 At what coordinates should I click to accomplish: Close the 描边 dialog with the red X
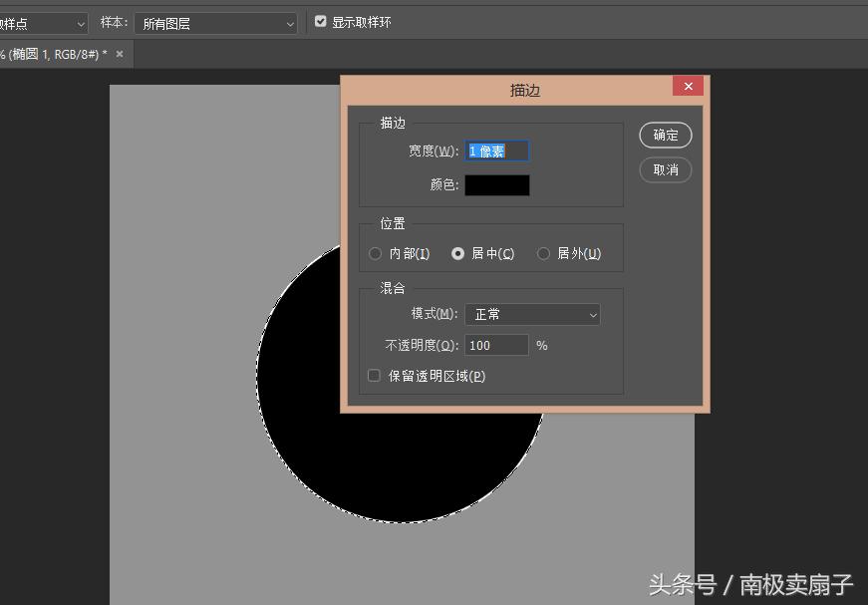coord(688,86)
